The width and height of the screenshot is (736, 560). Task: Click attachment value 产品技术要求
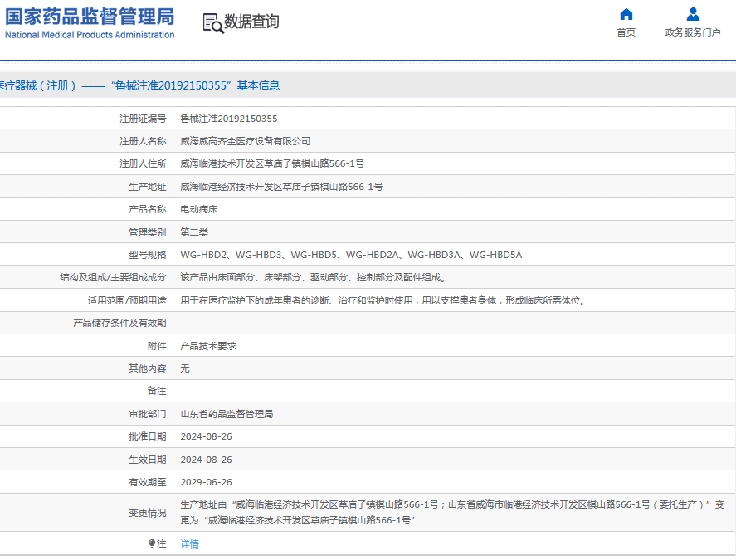pos(208,346)
